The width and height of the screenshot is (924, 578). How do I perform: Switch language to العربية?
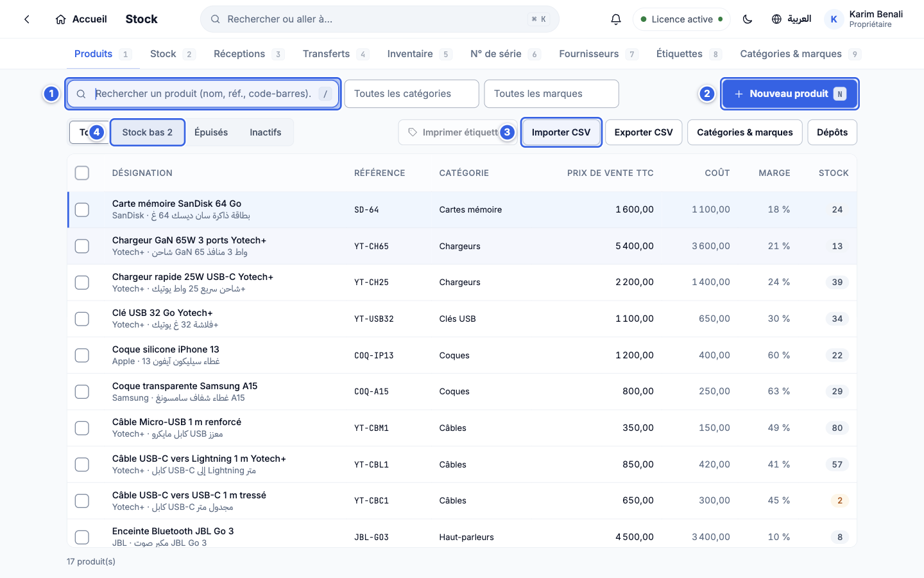point(791,19)
